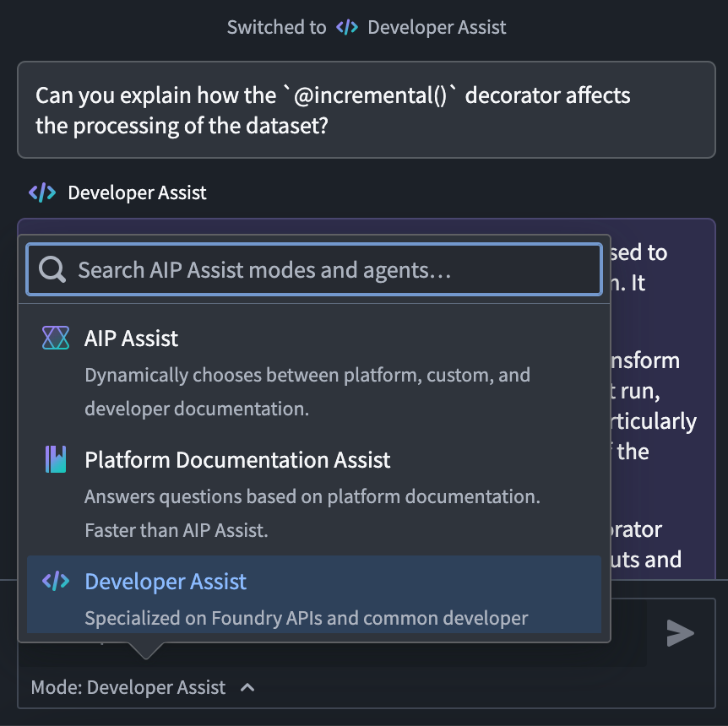Choose Platform Documentation Assist mode
This screenshot has height=726, width=728.
click(314, 495)
